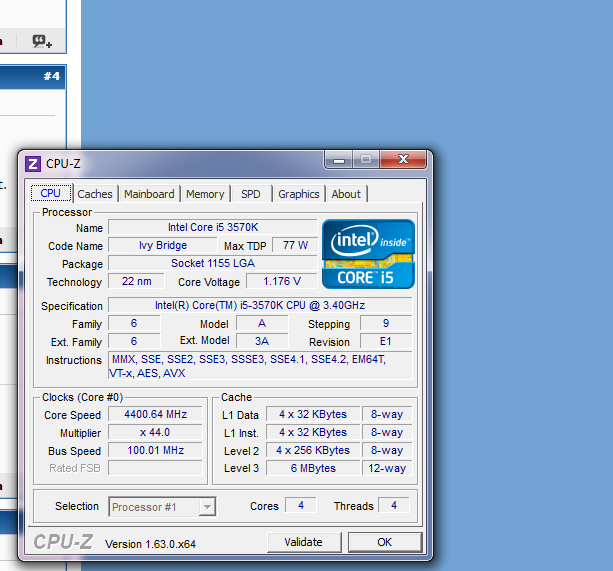This screenshot has width=613, height=571.
Task: Click the Cores count value 4
Action: [301, 505]
